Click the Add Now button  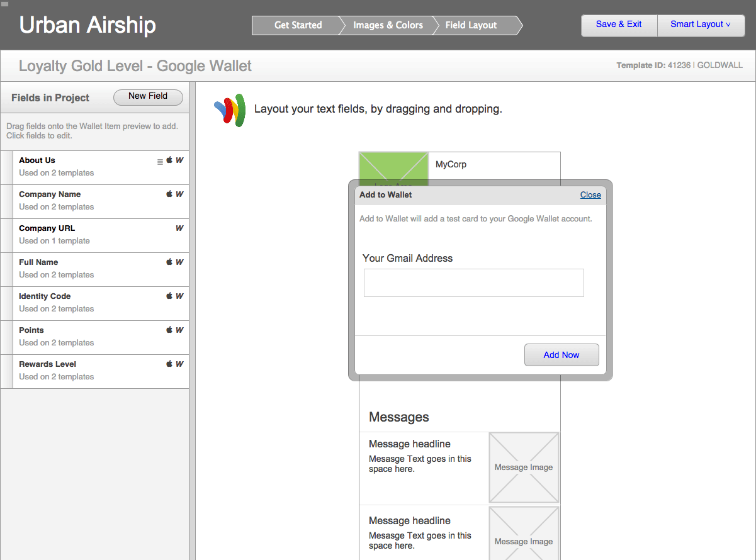pos(561,355)
